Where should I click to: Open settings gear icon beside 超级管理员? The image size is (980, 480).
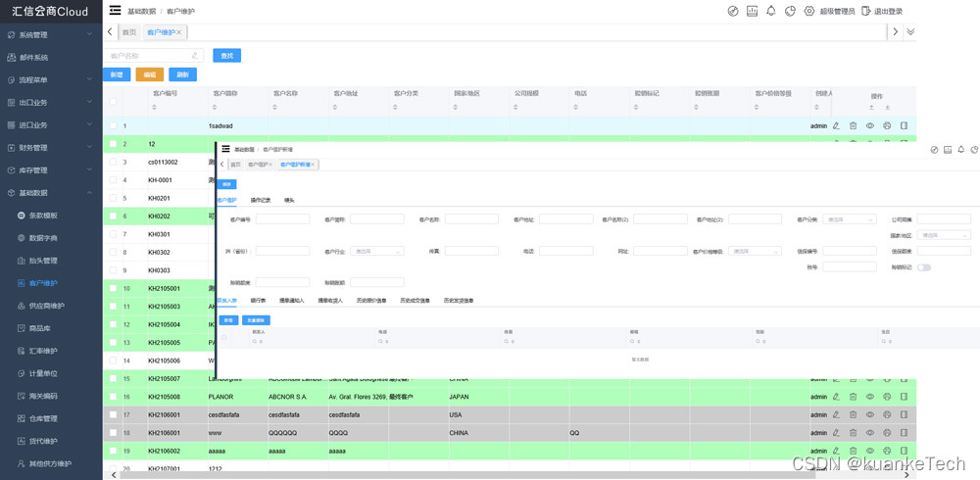click(809, 11)
